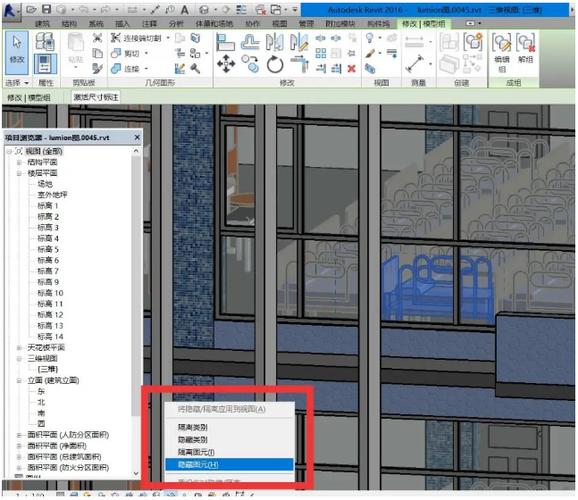Viewport: 578px width, 500px height.
Task: Expand the 结构平面 tree node
Action: [19, 162]
